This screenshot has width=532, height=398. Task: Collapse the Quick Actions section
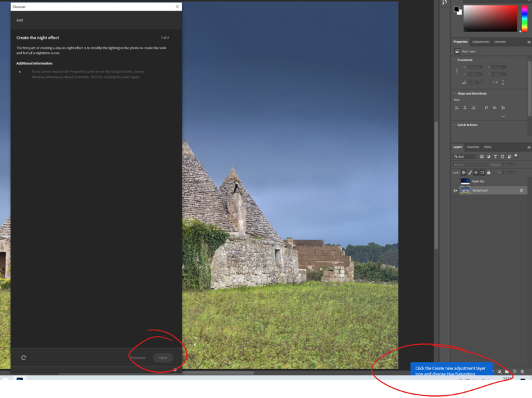(454, 124)
